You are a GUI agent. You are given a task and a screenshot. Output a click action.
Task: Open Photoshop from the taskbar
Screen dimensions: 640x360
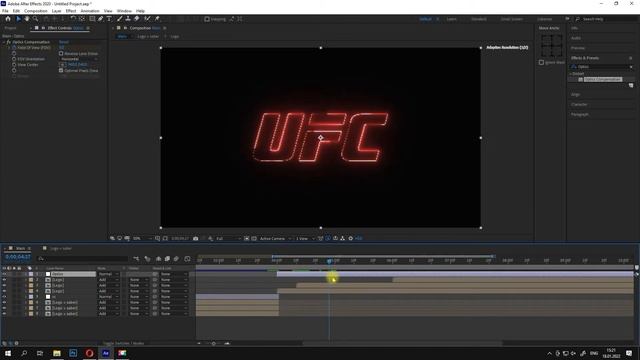coord(73,353)
